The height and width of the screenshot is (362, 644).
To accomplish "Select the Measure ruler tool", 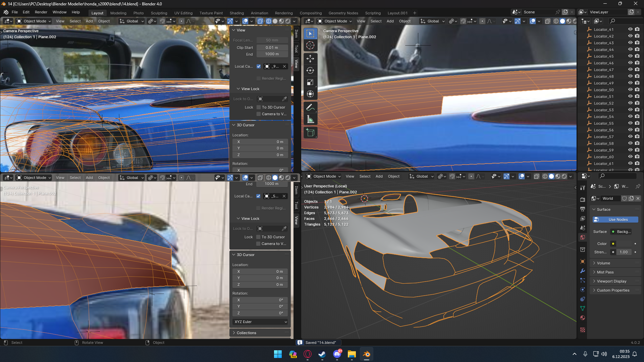I will [310, 119].
